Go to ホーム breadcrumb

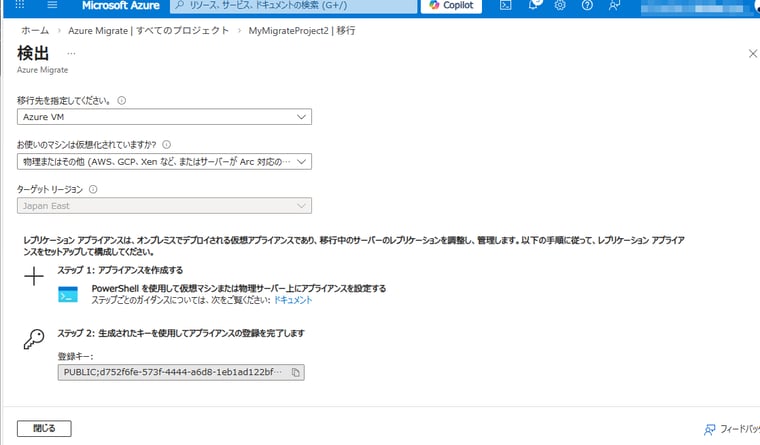(35, 31)
